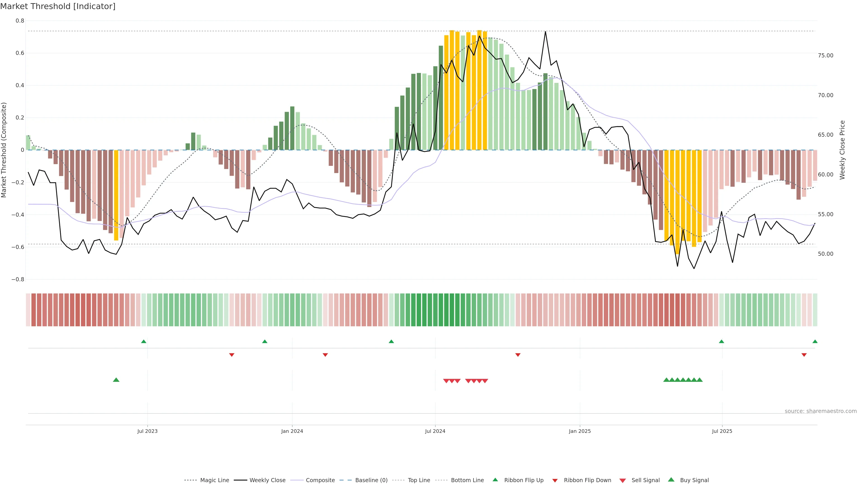Click the source: sharemaestro.com text

coord(821,411)
